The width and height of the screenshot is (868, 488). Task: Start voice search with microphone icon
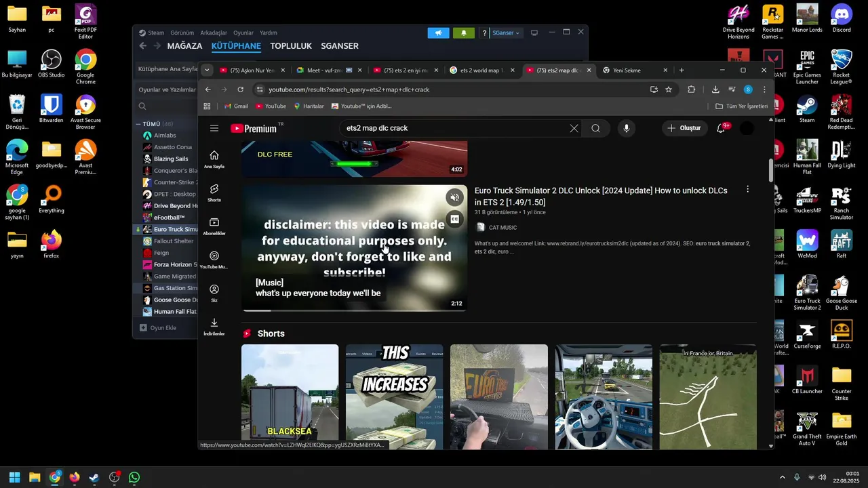[626, 128]
